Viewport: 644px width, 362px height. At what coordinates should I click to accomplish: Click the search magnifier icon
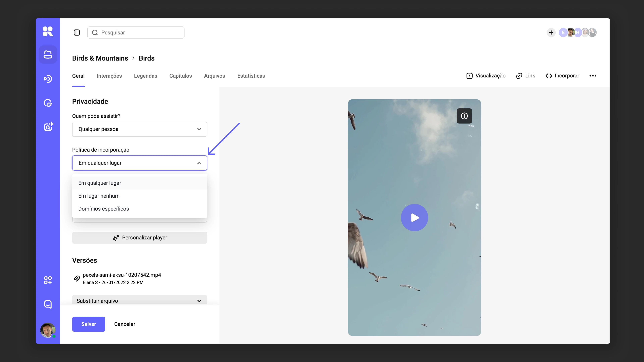(x=95, y=33)
